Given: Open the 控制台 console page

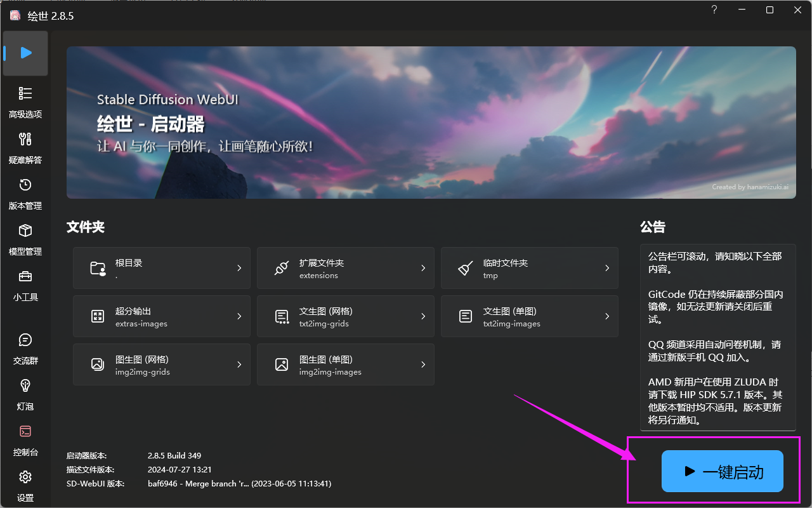Looking at the screenshot, I should click(x=25, y=440).
